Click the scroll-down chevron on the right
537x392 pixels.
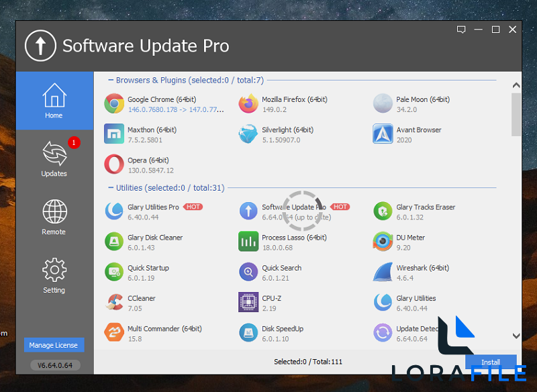click(516, 336)
